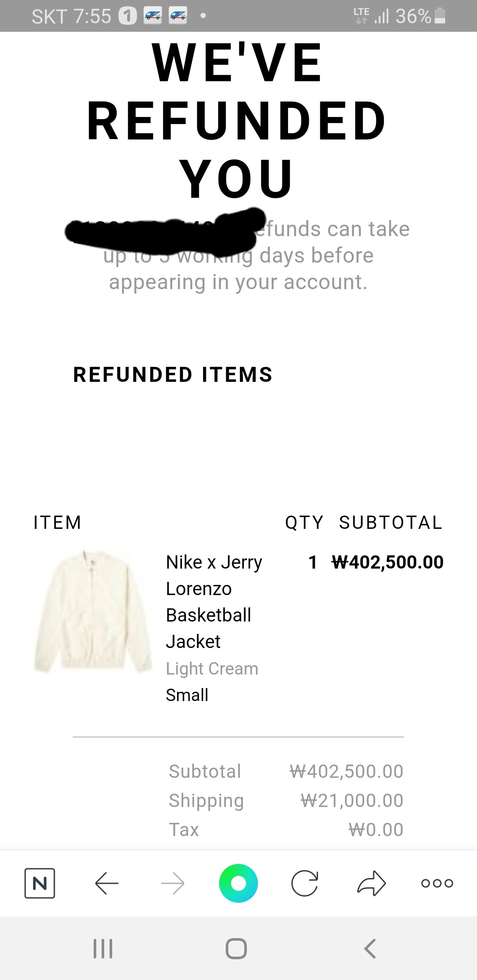Go back with the browser back arrow
Viewport: 477px width, 980px height.
[107, 883]
